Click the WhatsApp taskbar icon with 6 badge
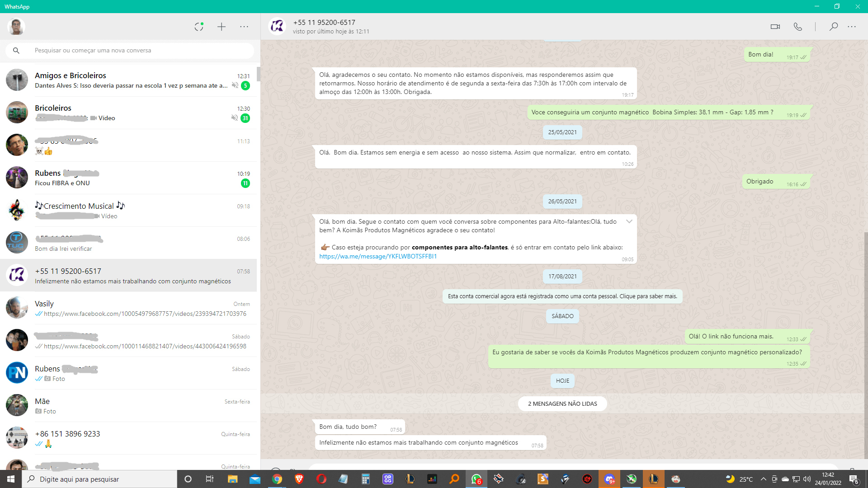This screenshot has width=868, height=488. coord(476,479)
